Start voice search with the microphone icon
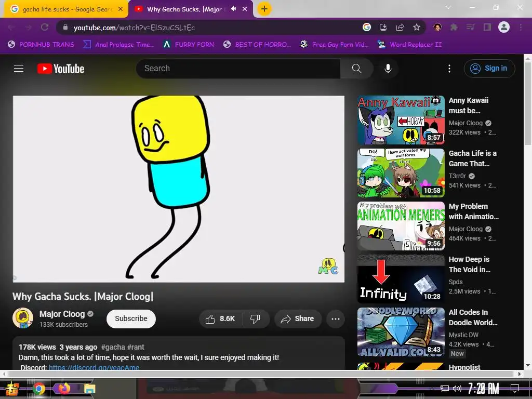 [388, 69]
